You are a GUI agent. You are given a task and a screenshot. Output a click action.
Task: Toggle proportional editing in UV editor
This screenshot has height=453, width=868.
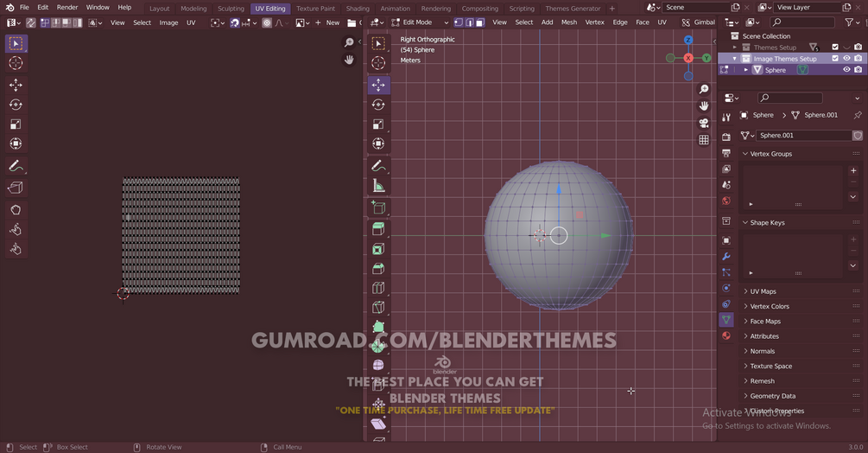pyautogui.click(x=267, y=22)
